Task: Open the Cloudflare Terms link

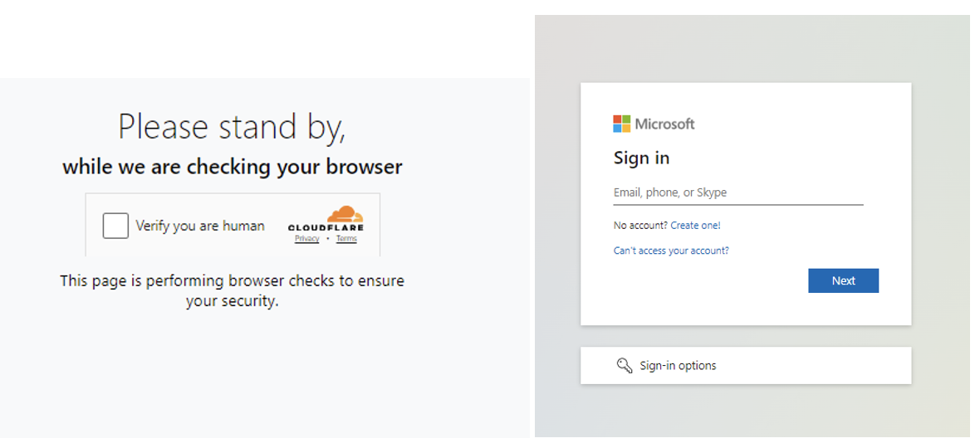Action: click(x=346, y=239)
